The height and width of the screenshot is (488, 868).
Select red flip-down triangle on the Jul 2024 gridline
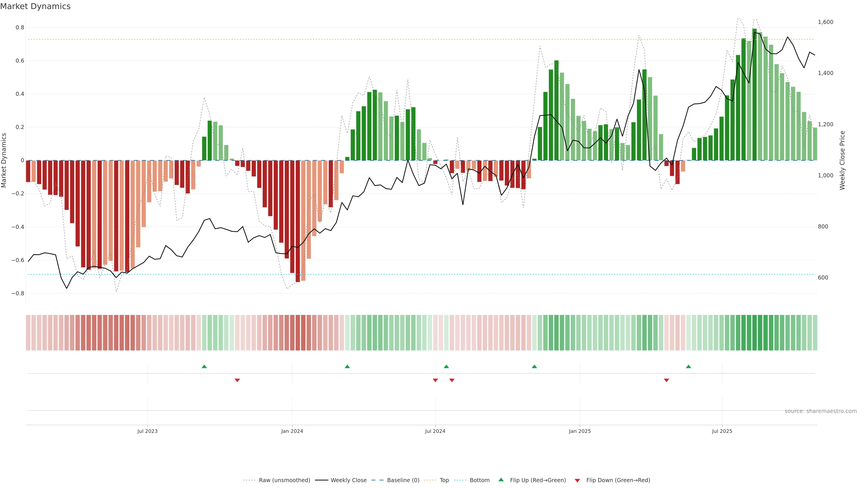pos(435,380)
